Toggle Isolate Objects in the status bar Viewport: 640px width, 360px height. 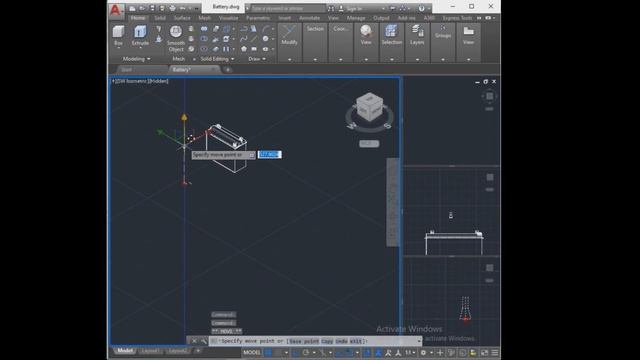[462, 352]
